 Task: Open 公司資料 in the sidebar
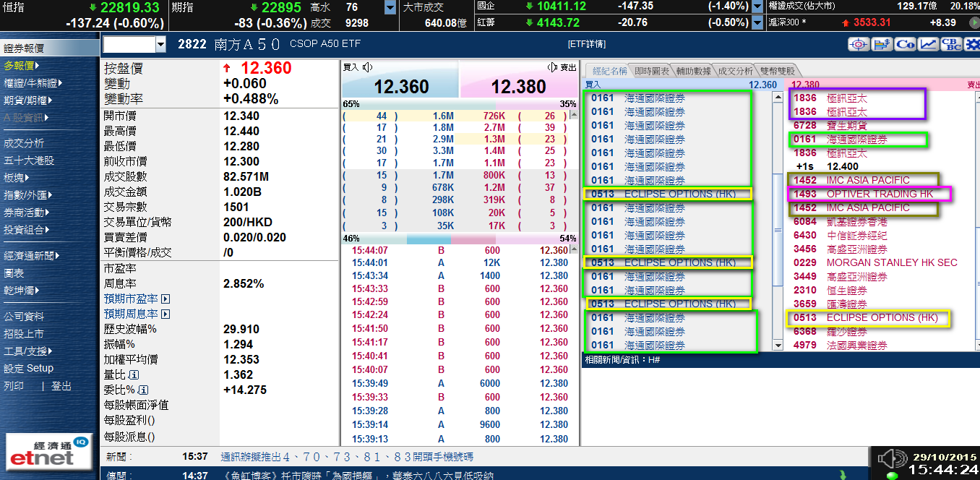tap(24, 317)
